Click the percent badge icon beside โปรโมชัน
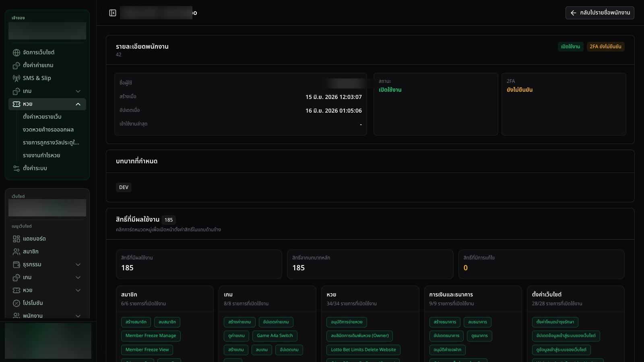The image size is (644, 362). (x=17, y=303)
